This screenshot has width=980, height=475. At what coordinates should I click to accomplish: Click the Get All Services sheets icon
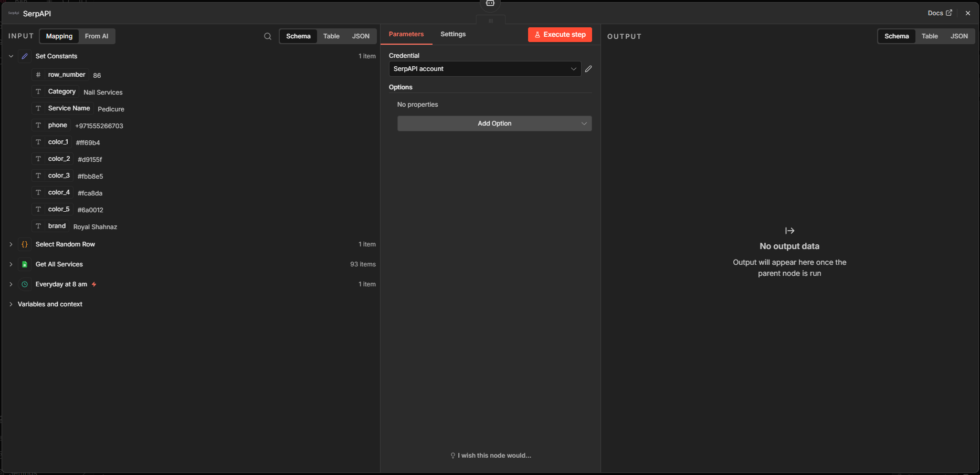(25, 264)
